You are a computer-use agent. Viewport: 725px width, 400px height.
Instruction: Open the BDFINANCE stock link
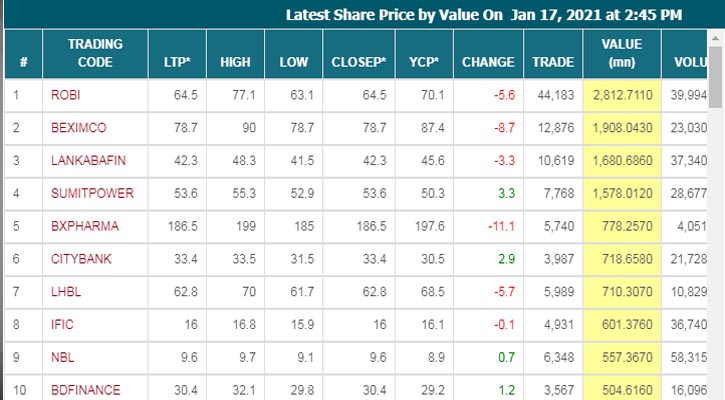click(86, 388)
